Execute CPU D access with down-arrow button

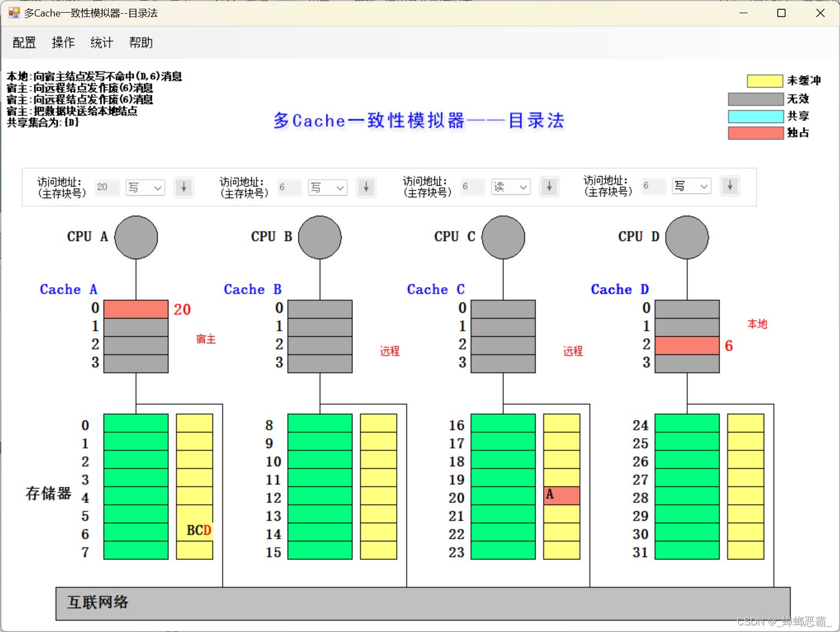point(730,186)
